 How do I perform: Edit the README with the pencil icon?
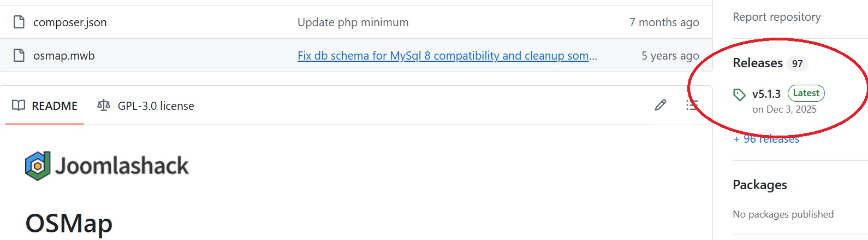click(x=661, y=106)
